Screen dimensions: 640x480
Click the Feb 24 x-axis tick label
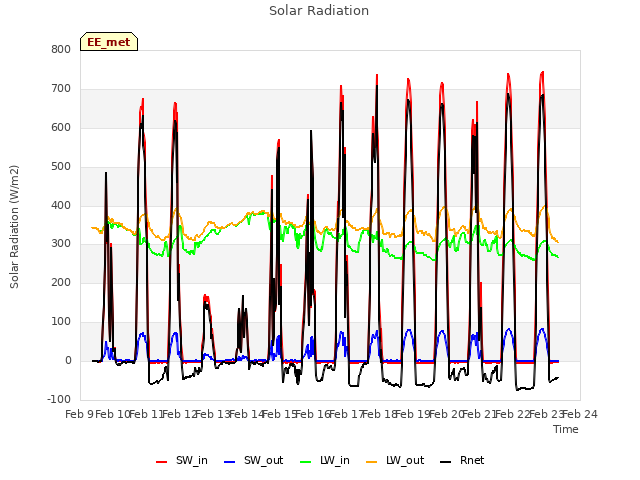(x=580, y=414)
